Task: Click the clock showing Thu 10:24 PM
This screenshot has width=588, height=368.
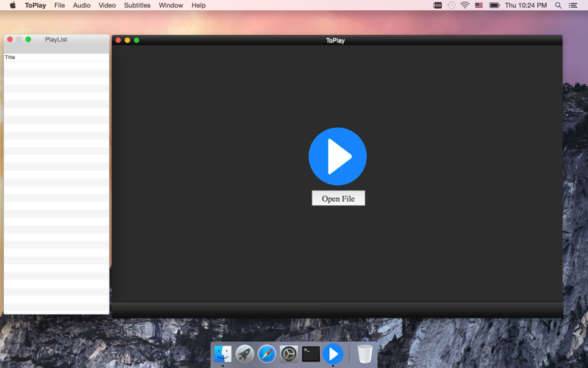Action: click(x=526, y=5)
